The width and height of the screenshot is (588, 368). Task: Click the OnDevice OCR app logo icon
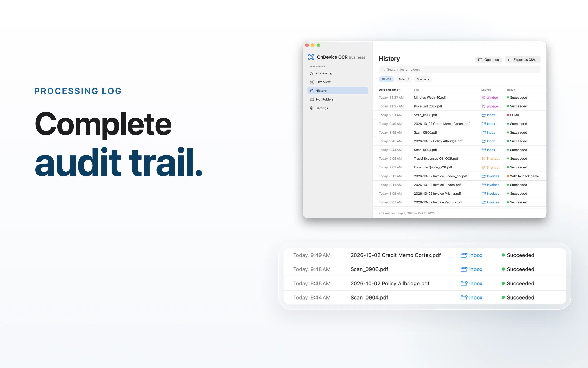tap(311, 57)
